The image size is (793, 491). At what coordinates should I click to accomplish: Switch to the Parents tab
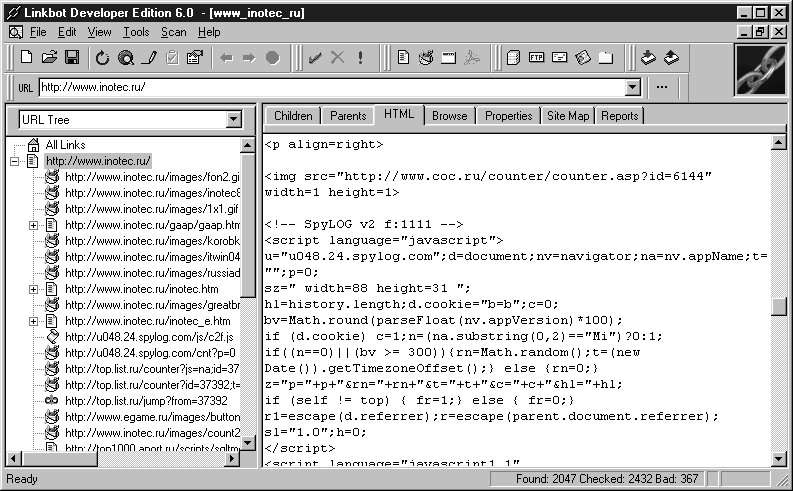[348, 116]
